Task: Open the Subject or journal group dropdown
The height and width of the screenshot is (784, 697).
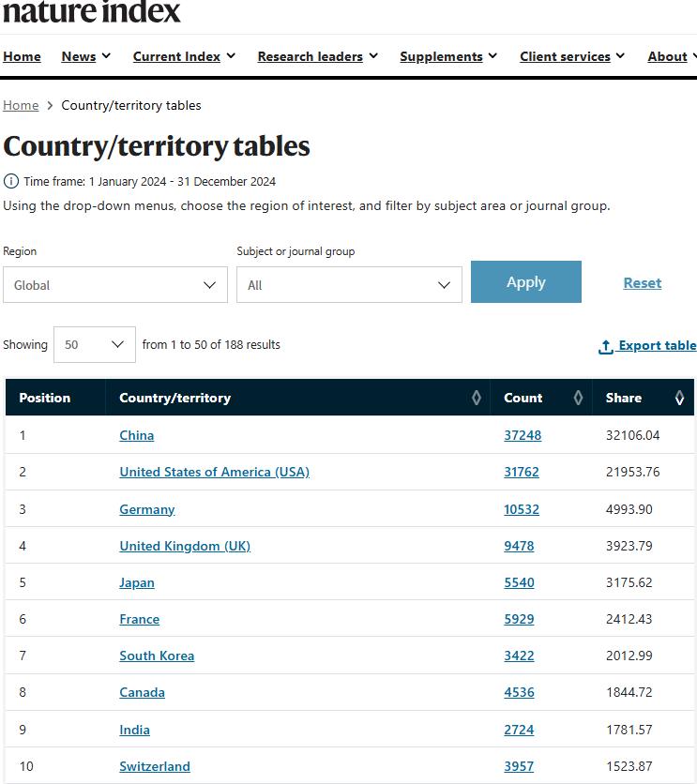Action: click(x=349, y=285)
